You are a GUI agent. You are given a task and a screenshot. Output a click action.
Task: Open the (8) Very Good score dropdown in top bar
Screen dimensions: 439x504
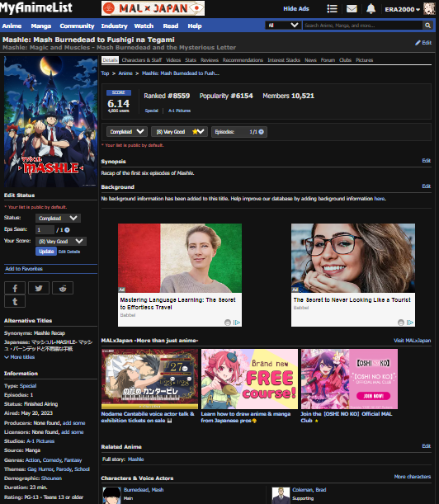(179, 132)
